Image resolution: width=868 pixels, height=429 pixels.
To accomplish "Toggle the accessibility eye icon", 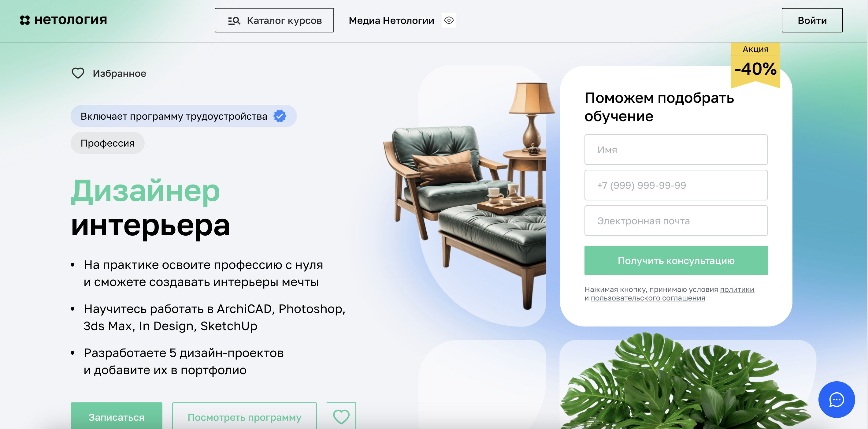I will click(x=449, y=20).
